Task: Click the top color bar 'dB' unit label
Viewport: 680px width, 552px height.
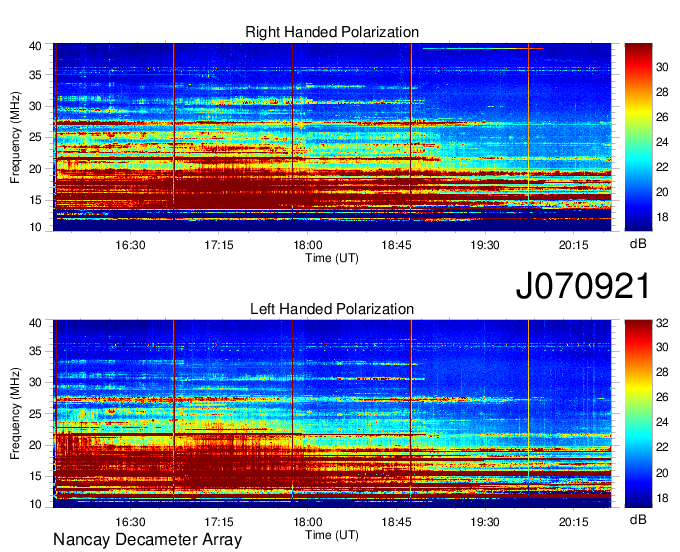Action: pos(638,244)
